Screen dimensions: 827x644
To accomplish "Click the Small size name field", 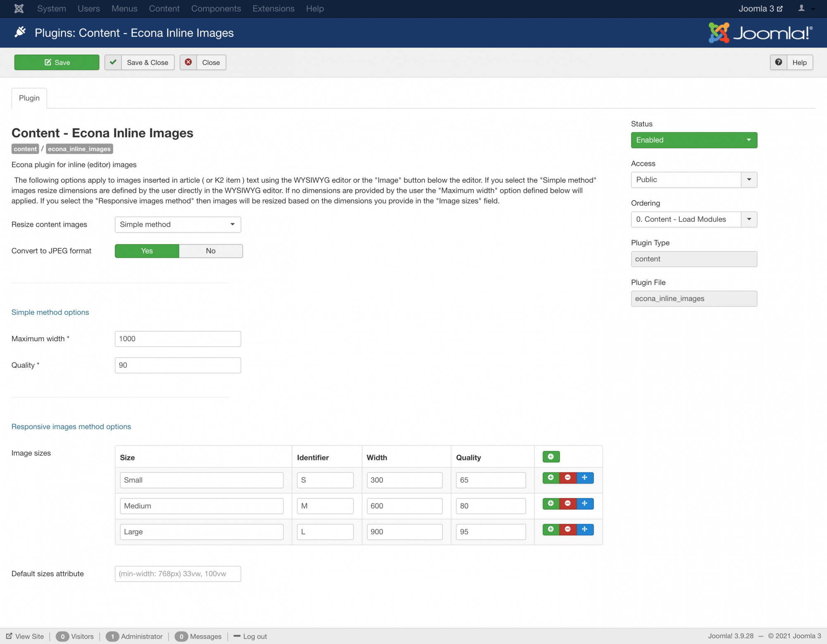I will [202, 480].
